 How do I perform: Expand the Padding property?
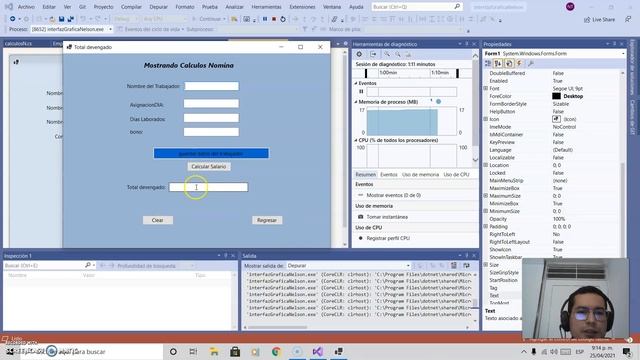click(486, 226)
